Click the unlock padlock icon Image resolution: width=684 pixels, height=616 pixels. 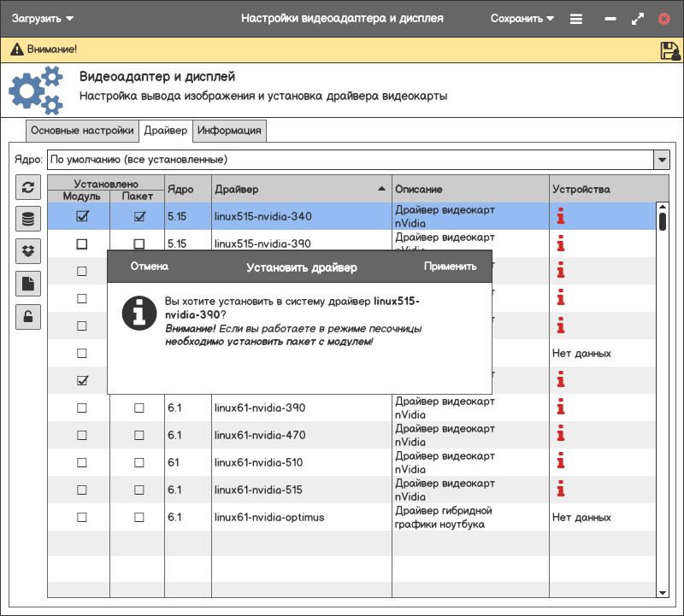pos(28,317)
